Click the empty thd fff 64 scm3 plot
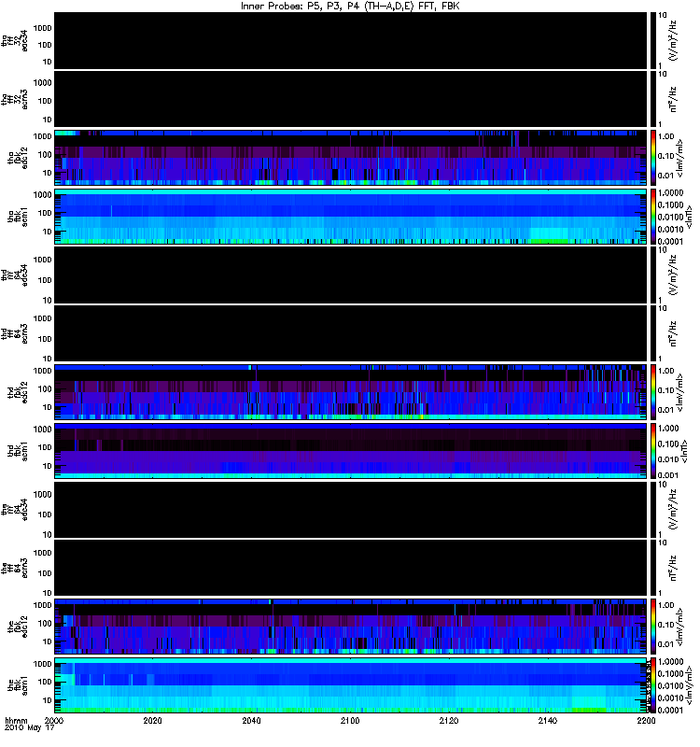Viewport: 700px width, 747px height. 350,334
